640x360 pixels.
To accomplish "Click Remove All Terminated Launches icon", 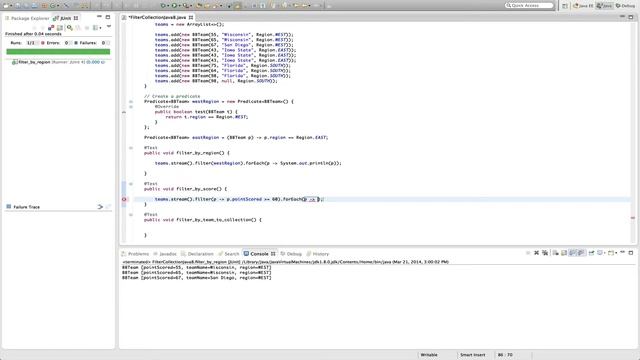I will point(545,253).
